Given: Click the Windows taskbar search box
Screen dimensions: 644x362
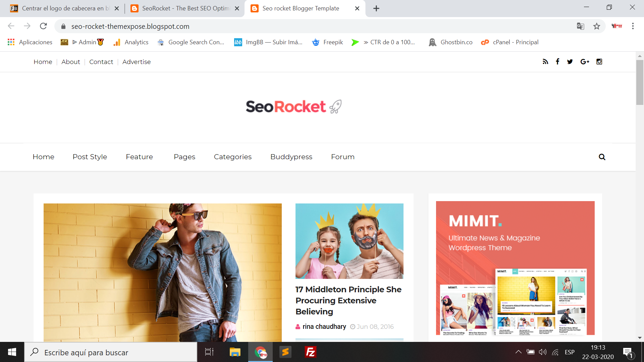Looking at the screenshot, I should point(111,352).
